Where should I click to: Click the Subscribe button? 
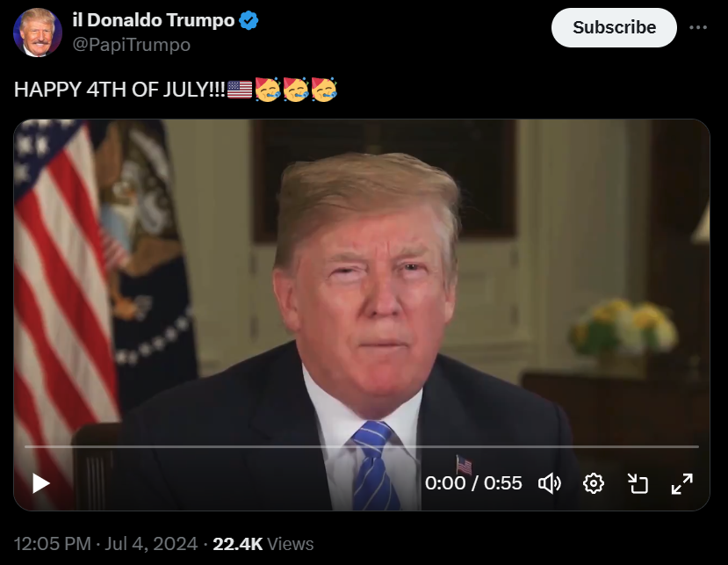coord(614,27)
